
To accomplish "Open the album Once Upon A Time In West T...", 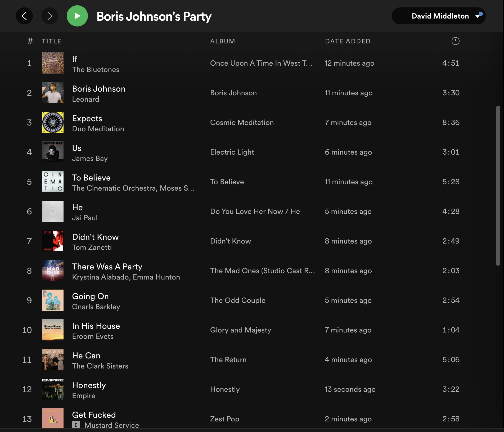I will click(x=261, y=63).
